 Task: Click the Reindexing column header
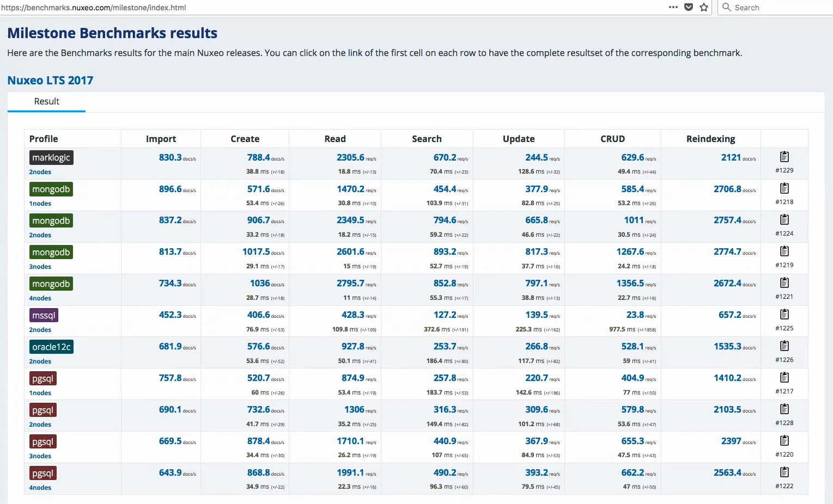click(x=710, y=139)
